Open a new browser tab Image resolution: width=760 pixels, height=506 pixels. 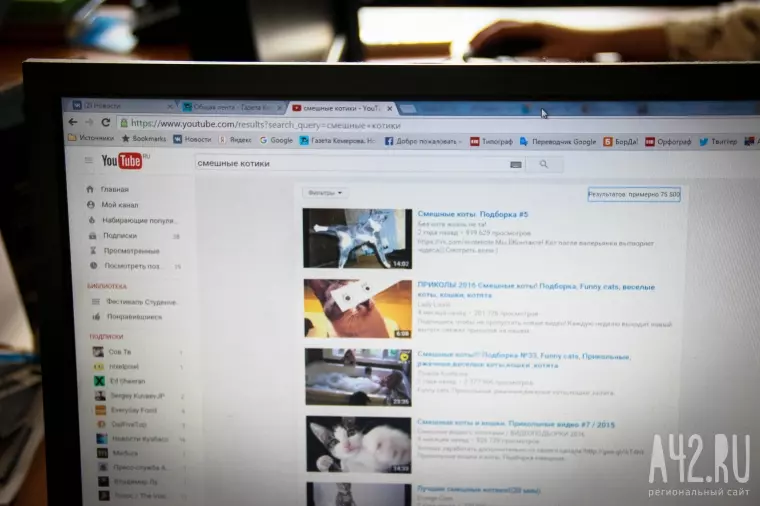tap(408, 109)
